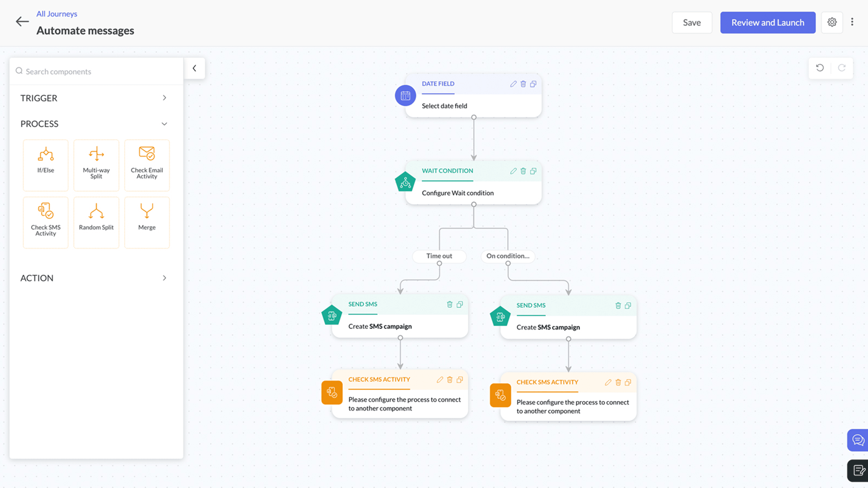Click Review and Launch
Image resolution: width=868 pixels, height=488 pixels.
[768, 23]
